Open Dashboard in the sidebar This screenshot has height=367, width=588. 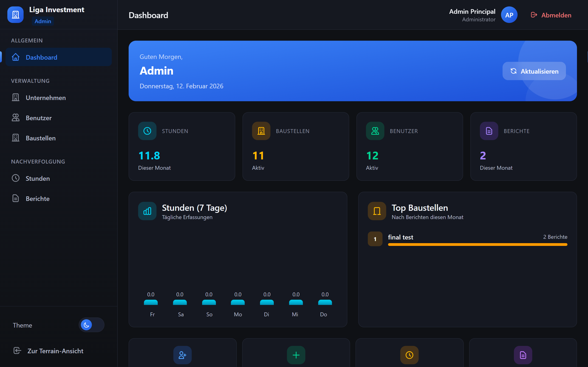[41, 57]
